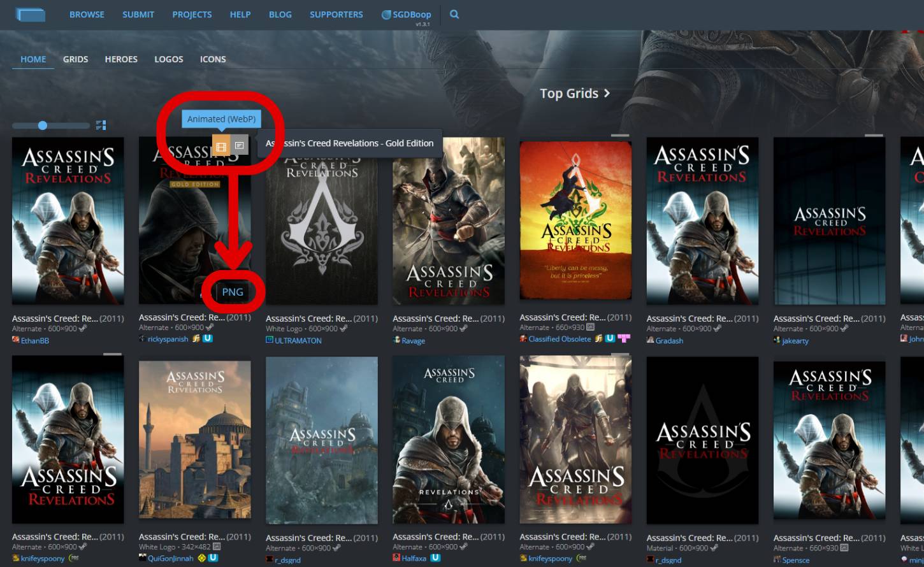Click the orange animated film icon
This screenshot has width=924, height=567.
tap(220, 146)
